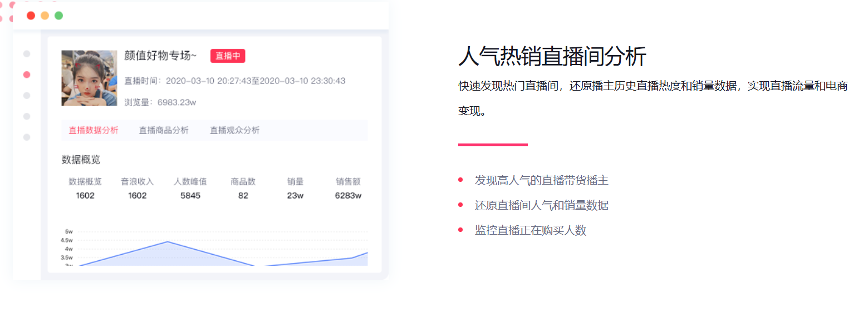Click the red bullet beside 发现高人气的直播带货播主
This screenshot has height=322, width=868.
pyautogui.click(x=460, y=179)
